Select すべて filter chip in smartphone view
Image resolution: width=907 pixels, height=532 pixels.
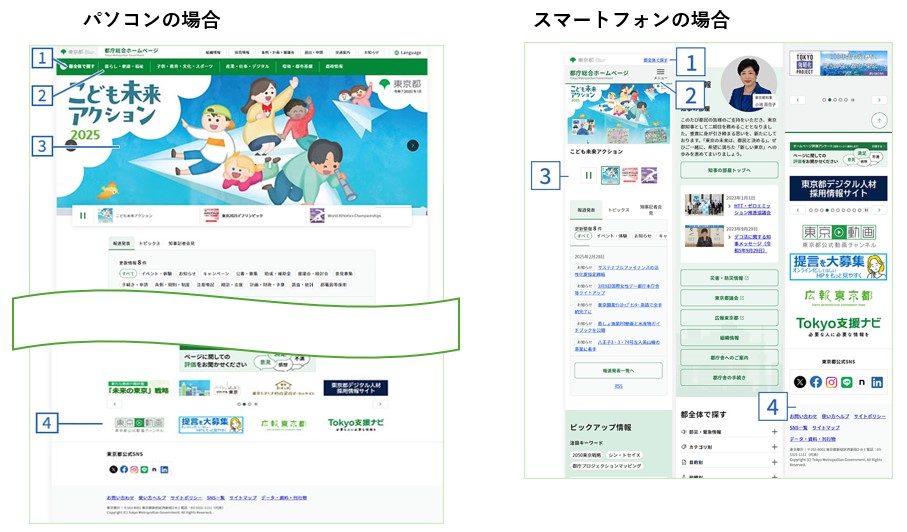tap(583, 236)
